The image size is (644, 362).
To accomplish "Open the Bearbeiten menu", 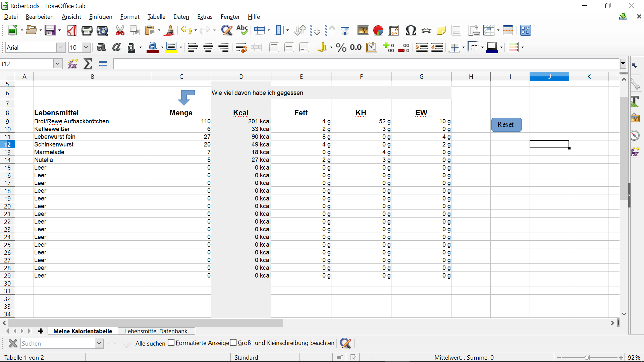I will click(40, 17).
